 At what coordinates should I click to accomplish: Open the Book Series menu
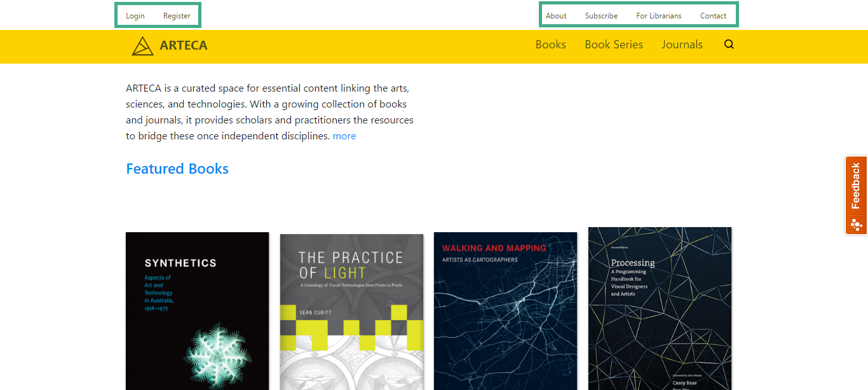(614, 45)
